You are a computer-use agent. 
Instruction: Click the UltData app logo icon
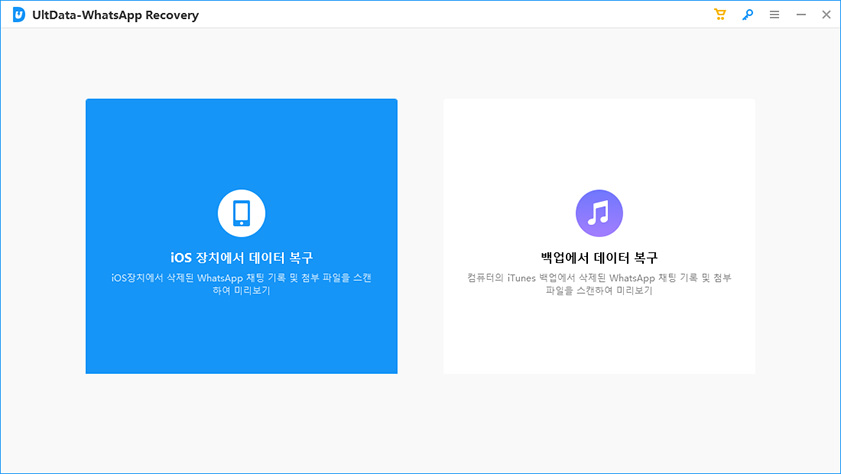click(x=18, y=15)
